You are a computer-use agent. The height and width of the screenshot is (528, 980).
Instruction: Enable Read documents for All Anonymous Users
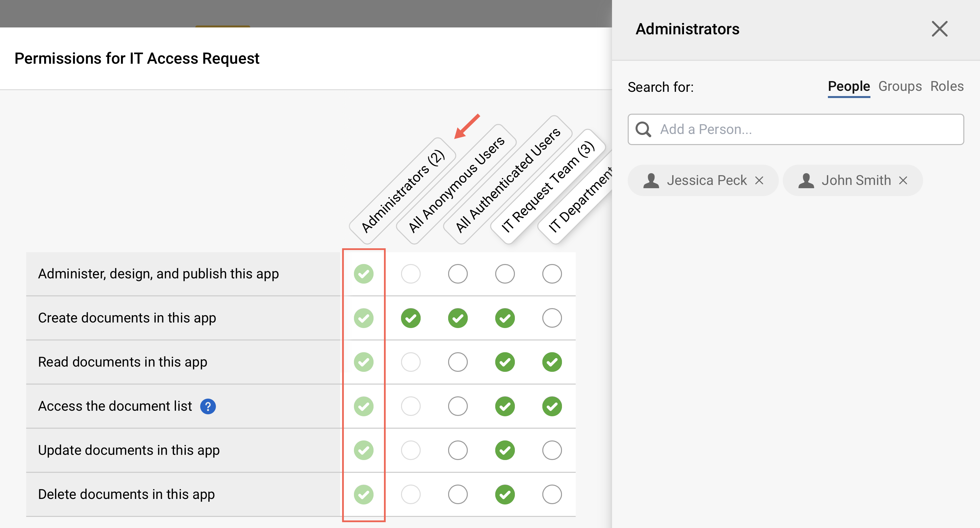pyautogui.click(x=411, y=362)
